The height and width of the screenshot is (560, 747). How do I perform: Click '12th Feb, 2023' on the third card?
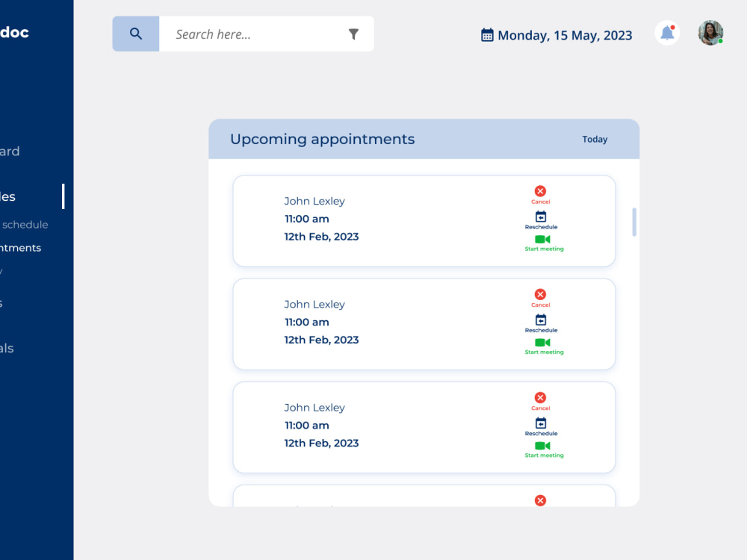point(321,444)
